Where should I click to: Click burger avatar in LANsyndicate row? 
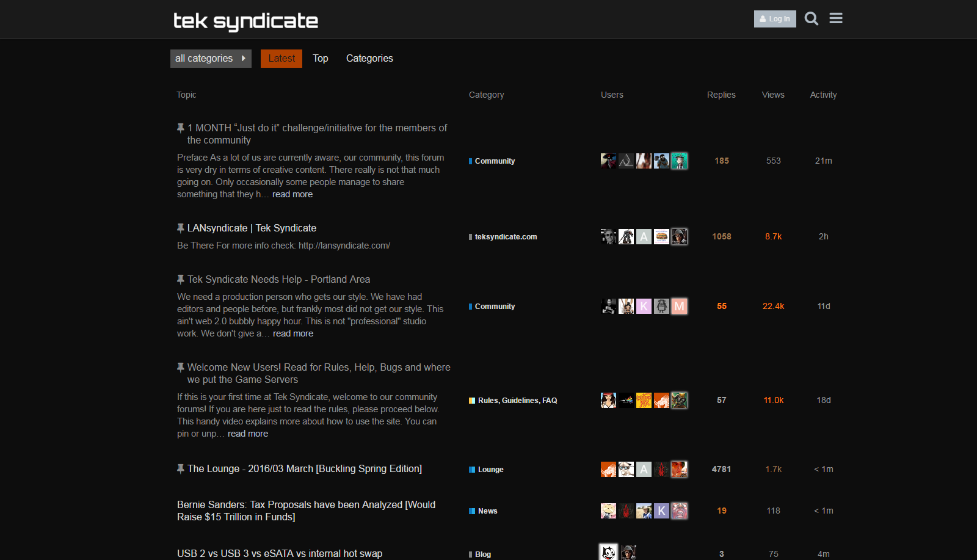click(661, 236)
